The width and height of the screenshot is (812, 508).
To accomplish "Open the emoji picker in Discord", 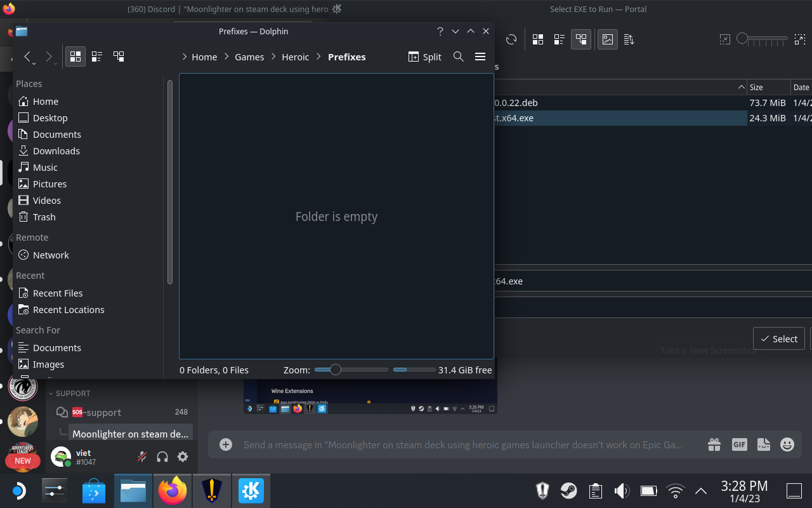I will pyautogui.click(x=787, y=444).
